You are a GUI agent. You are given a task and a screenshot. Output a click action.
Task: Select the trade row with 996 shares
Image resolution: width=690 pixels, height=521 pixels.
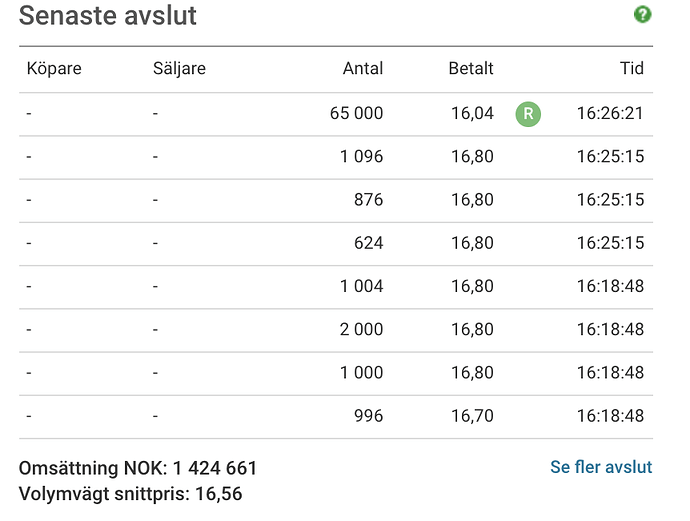point(336,416)
